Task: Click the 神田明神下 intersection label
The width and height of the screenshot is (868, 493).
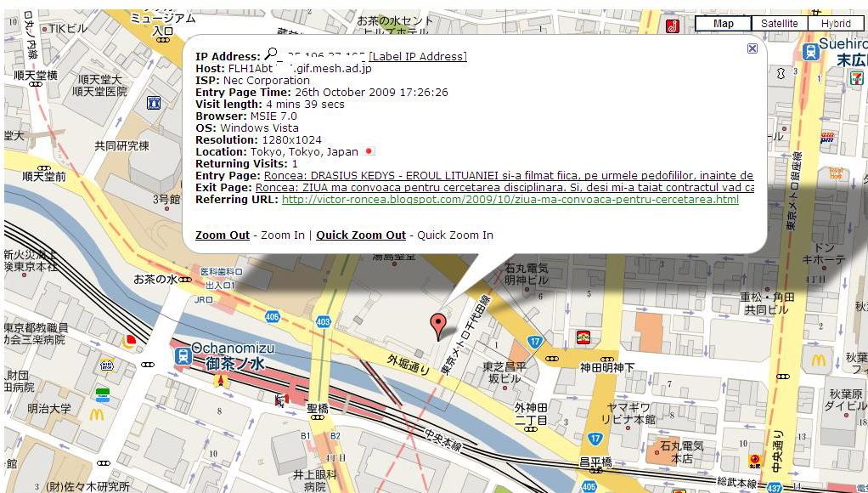Action: tap(607, 367)
